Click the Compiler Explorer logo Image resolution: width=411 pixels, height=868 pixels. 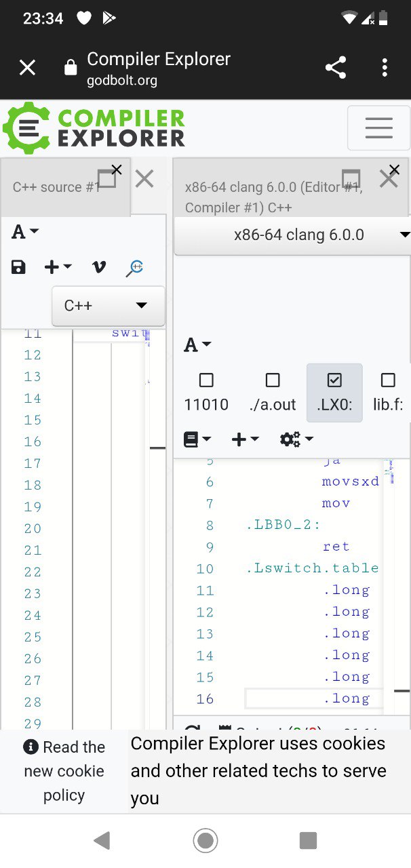[94, 127]
